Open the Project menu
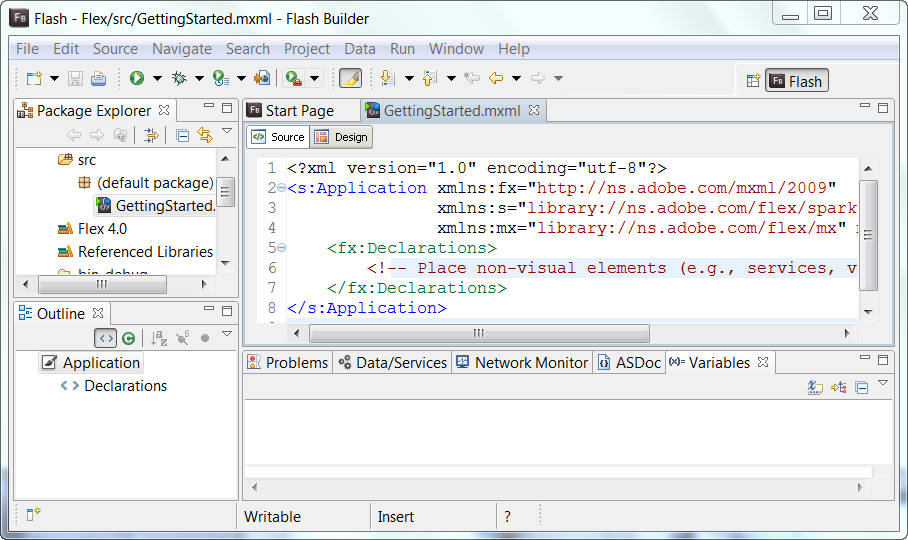This screenshot has width=908, height=540. click(307, 49)
